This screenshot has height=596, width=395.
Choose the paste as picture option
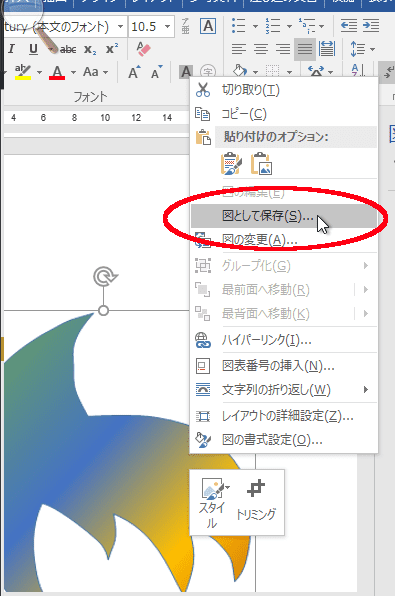pos(261,164)
